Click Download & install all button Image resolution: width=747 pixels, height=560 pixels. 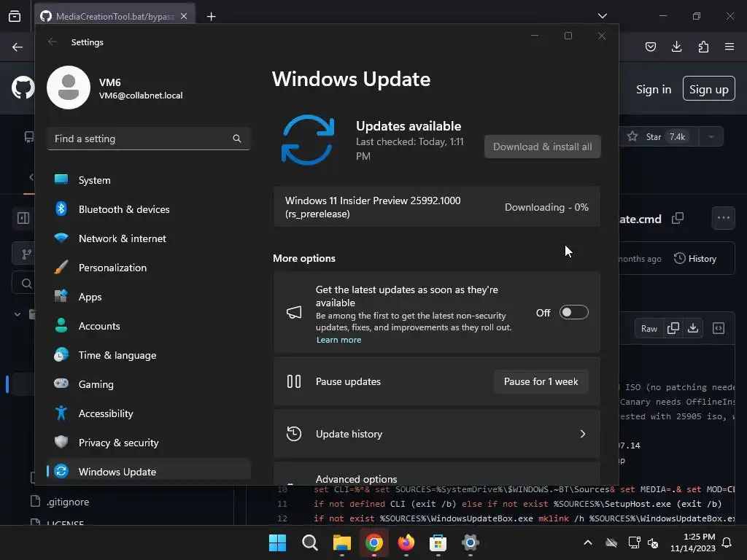pos(543,147)
